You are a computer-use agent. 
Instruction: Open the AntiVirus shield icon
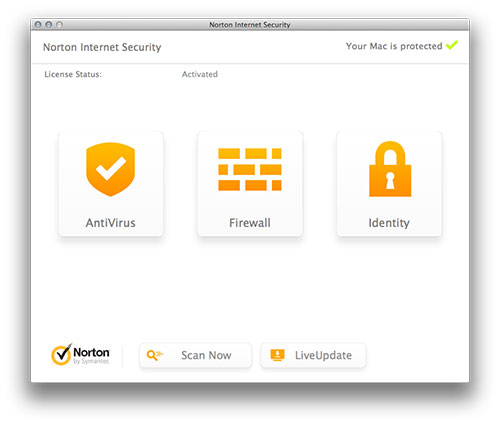(x=110, y=169)
